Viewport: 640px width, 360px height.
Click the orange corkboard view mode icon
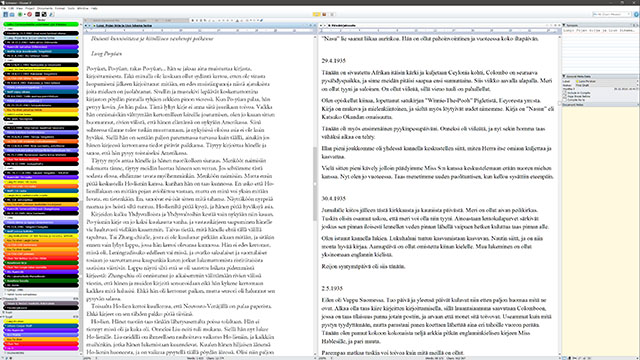click(x=324, y=14)
